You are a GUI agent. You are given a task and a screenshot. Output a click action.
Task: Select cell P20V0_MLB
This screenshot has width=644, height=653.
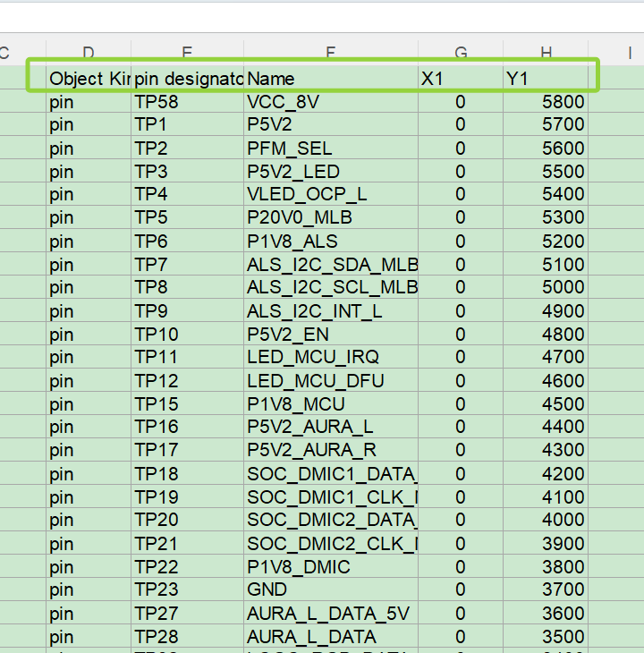tap(331, 217)
